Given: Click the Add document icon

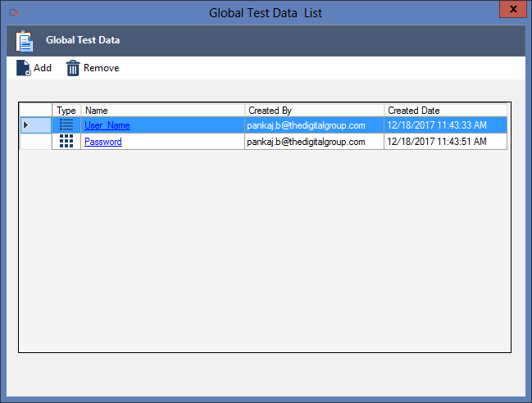Looking at the screenshot, I should coord(24,68).
